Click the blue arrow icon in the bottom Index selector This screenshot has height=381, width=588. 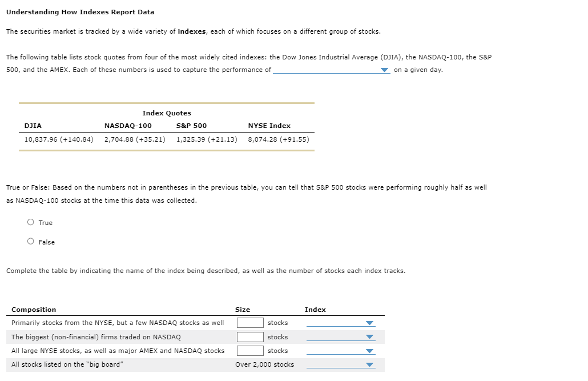coord(370,364)
